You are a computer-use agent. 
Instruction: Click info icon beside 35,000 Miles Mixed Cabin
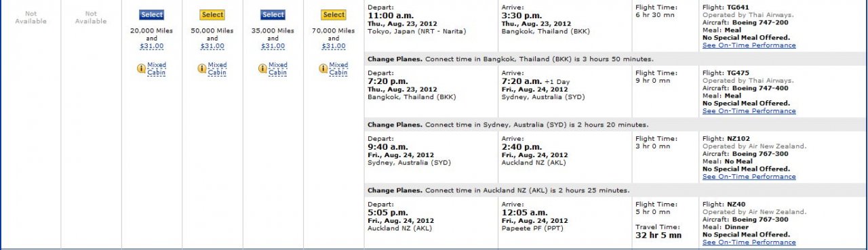(262, 68)
